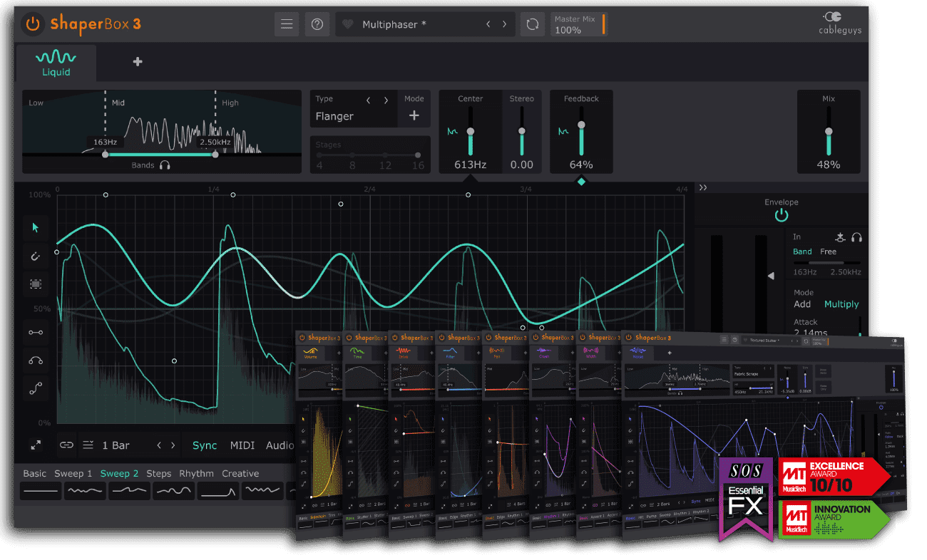Collapse the Envelope panel double chevron
Image resolution: width=927 pixels, height=560 pixels.
coord(703,188)
